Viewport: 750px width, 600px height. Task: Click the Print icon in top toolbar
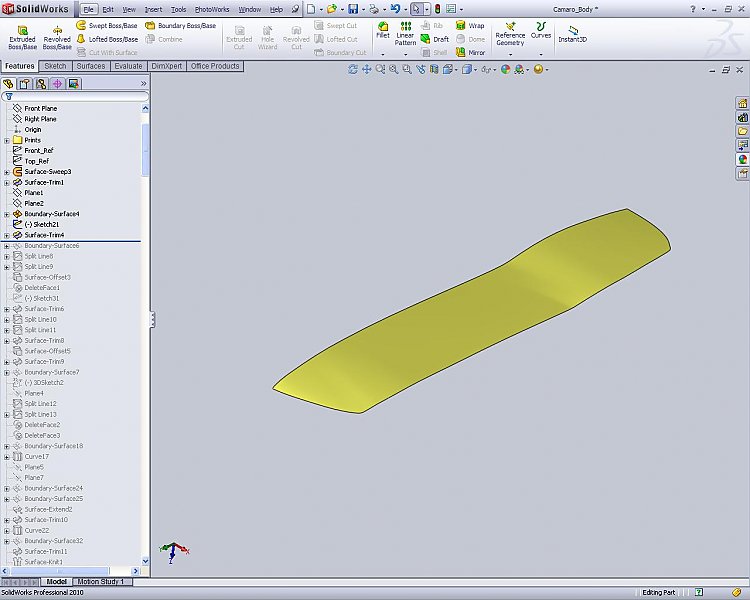click(x=374, y=9)
